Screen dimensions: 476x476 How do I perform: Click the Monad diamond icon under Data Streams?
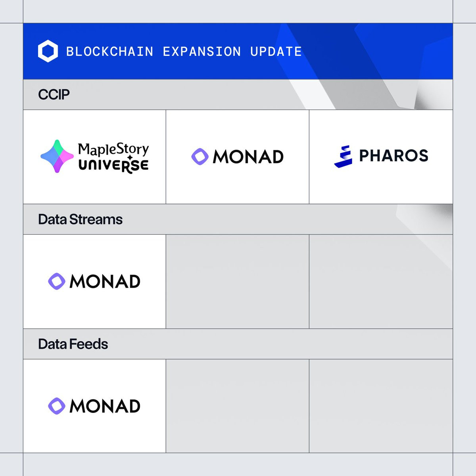(57, 281)
